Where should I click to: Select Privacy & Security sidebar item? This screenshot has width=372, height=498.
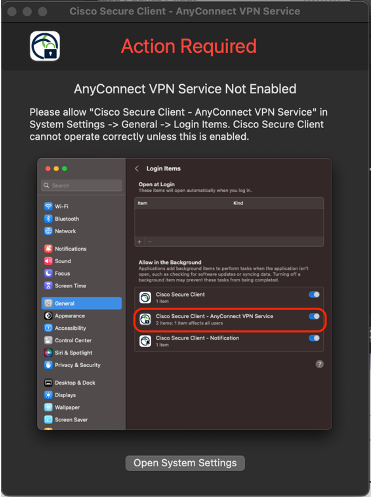click(x=72, y=365)
